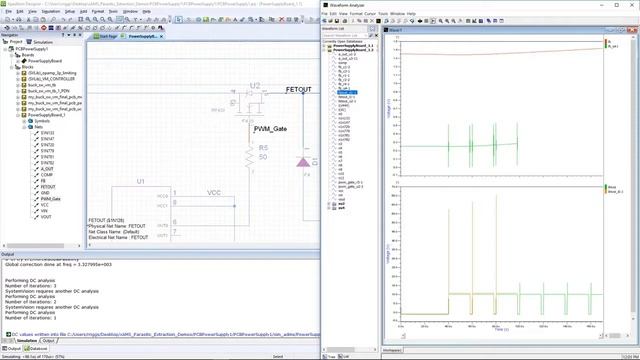640x360 pixels.
Task: Switch to the Start Page tab
Action: [105, 36]
